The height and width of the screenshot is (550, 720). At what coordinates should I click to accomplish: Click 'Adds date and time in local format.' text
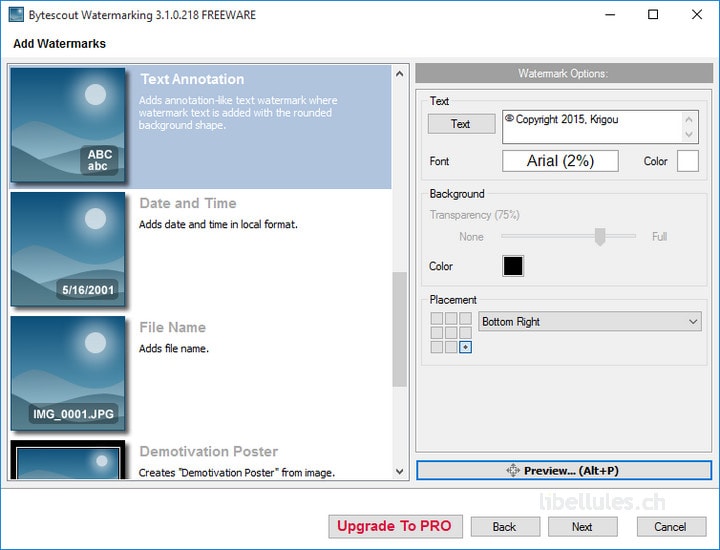(x=218, y=224)
